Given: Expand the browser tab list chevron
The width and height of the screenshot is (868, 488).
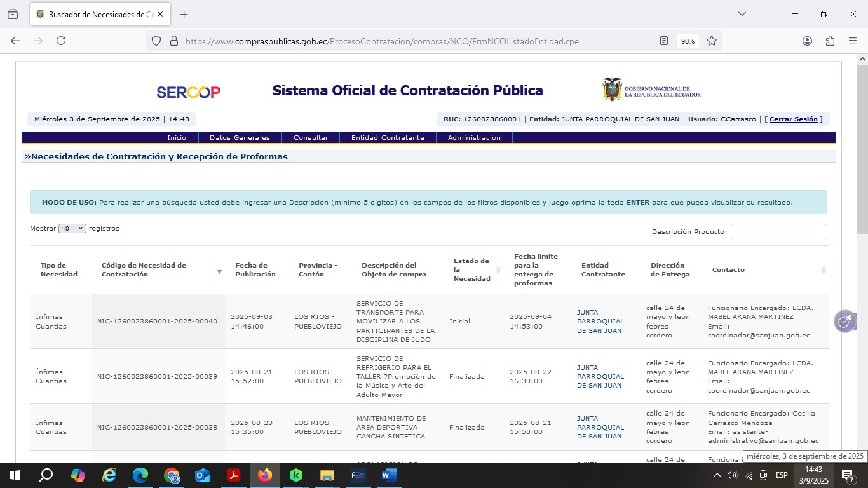Looking at the screenshot, I should (x=742, y=14).
